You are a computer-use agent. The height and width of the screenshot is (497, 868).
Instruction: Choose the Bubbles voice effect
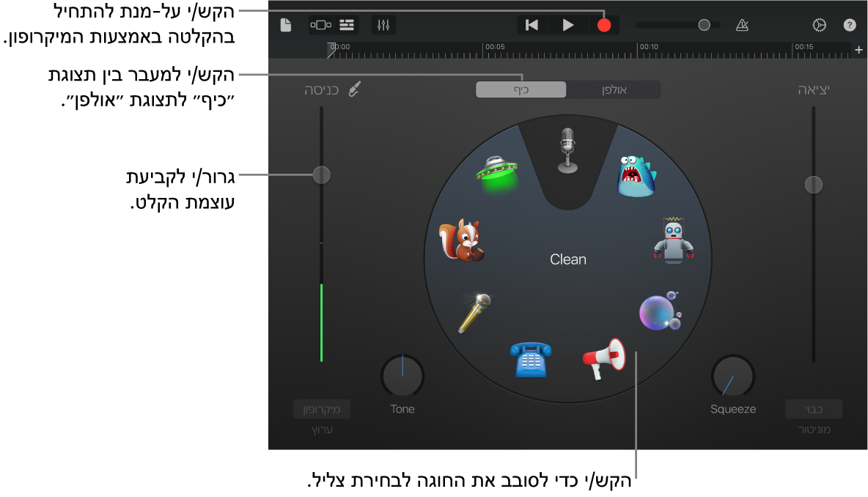pyautogui.click(x=661, y=311)
